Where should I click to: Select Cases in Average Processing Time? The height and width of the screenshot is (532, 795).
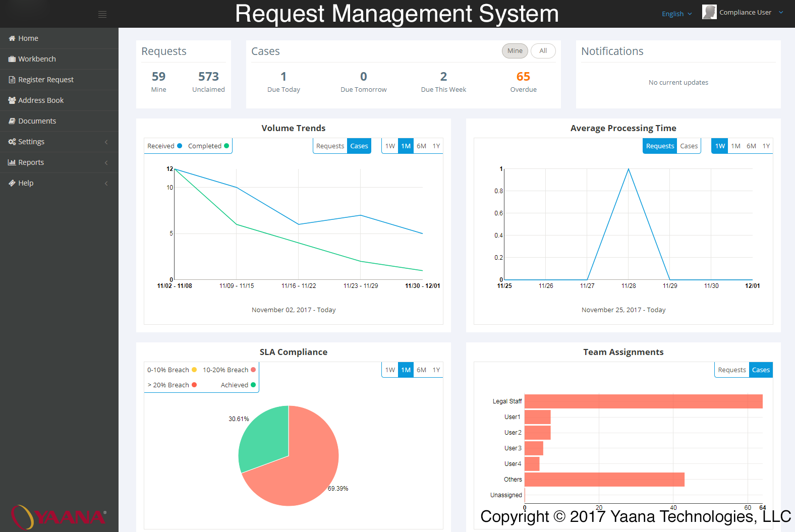[689, 146]
